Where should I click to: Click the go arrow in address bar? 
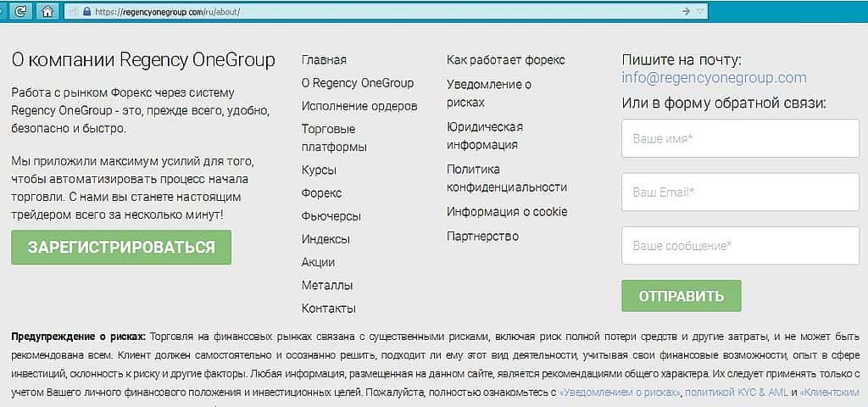(x=686, y=11)
